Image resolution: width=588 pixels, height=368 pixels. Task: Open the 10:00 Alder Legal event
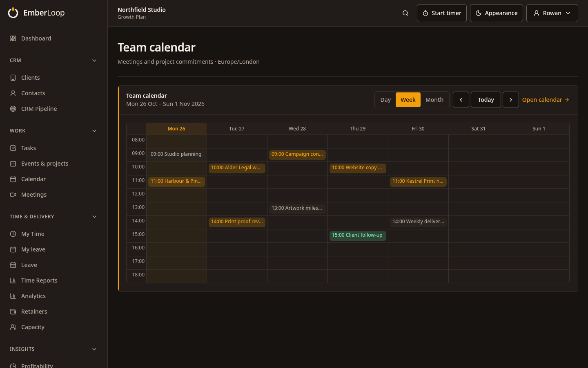click(x=237, y=168)
